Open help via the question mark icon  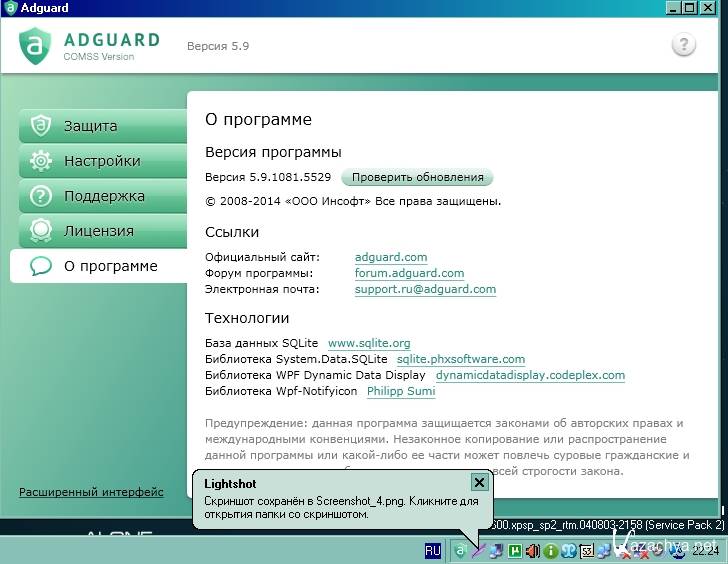click(x=684, y=45)
